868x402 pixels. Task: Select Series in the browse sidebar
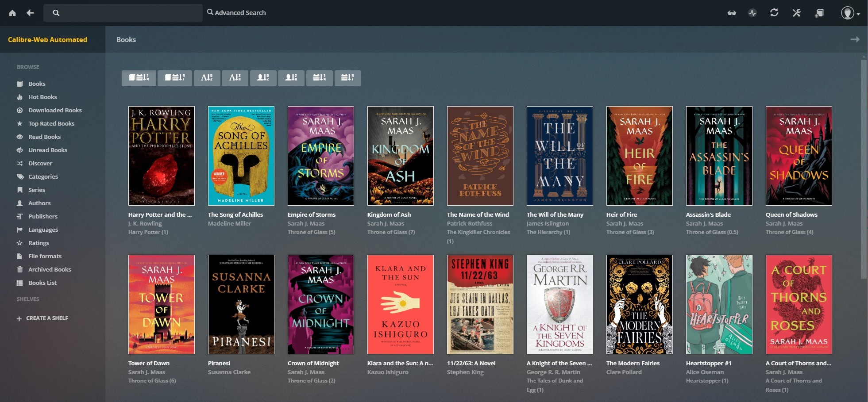[x=37, y=190]
